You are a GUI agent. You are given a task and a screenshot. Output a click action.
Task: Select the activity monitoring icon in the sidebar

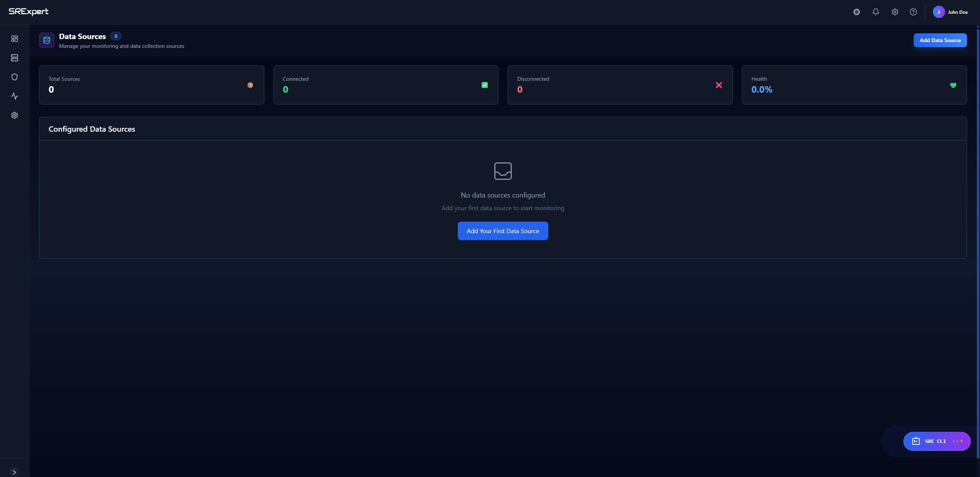[15, 96]
